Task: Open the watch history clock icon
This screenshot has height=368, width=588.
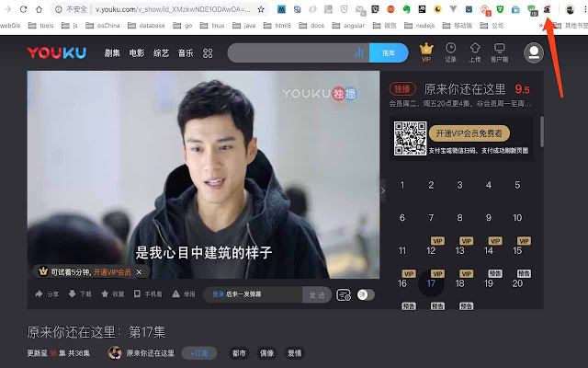Action: coord(450,52)
